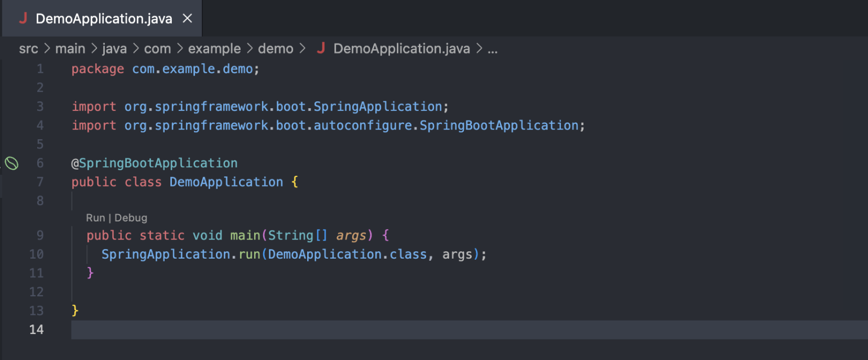The height and width of the screenshot is (360, 868).
Task: Click DemoApplication.class argument on line 10
Action: click(347, 255)
